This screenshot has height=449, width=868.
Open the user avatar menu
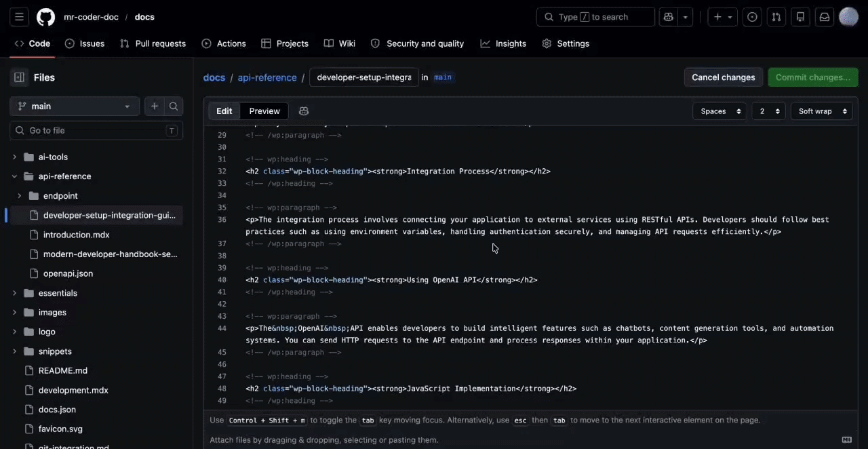849,17
